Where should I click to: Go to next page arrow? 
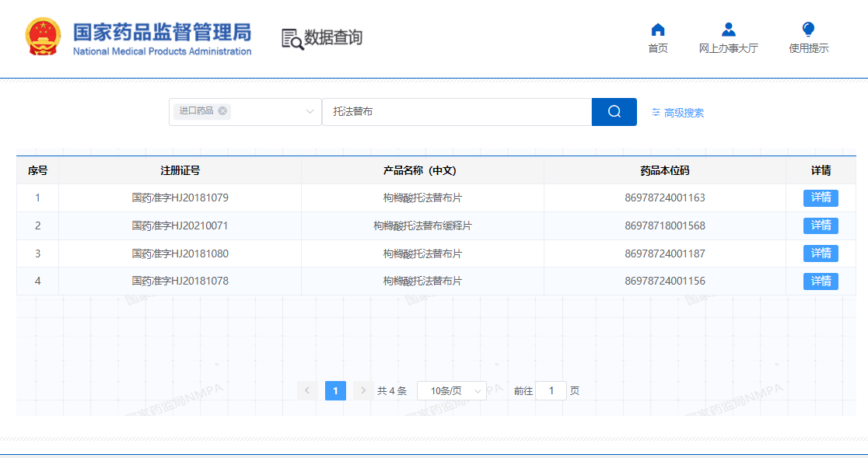click(x=363, y=390)
